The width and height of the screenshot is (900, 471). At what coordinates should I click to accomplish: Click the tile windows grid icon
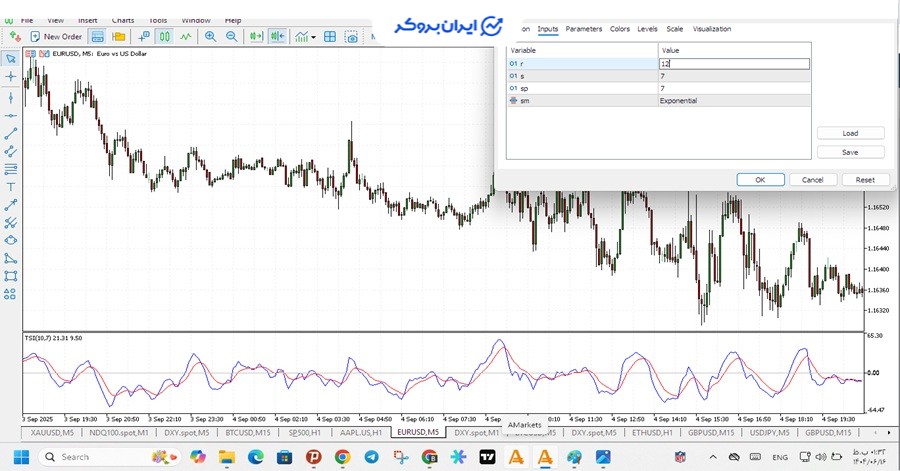tap(330, 37)
